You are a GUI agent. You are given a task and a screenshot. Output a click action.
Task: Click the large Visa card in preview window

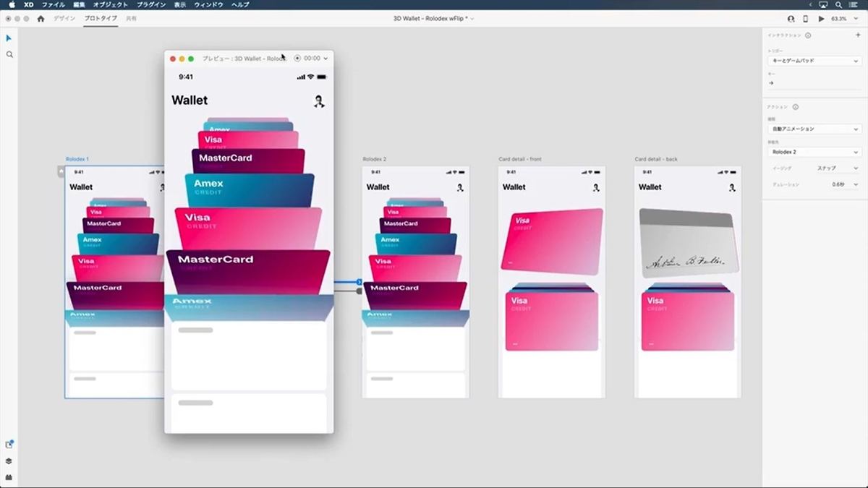click(249, 228)
